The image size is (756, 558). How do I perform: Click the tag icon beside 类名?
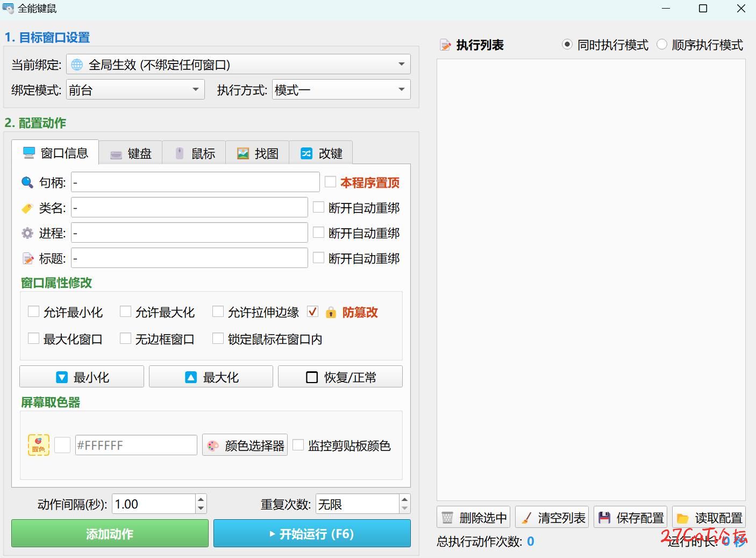27,208
